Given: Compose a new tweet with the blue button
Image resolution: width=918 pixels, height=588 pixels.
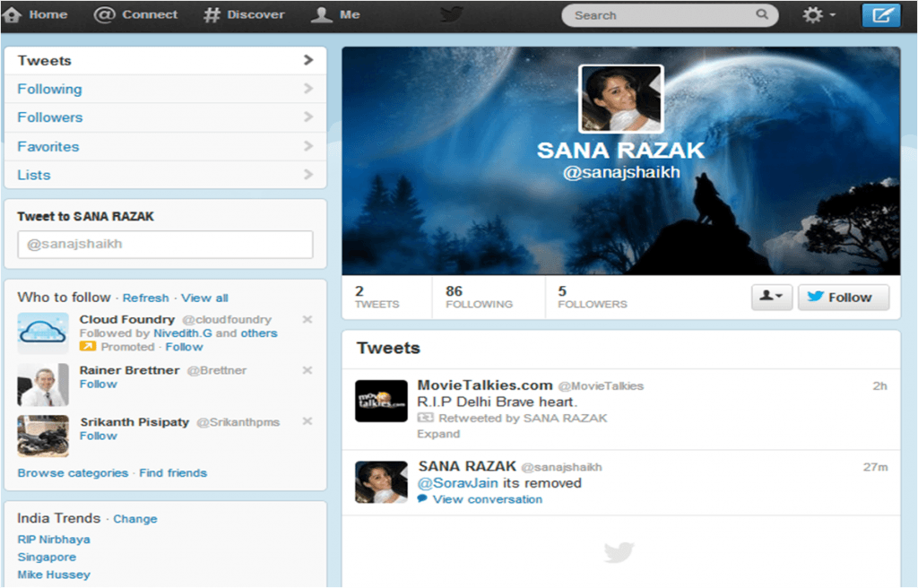Looking at the screenshot, I should point(881,14).
